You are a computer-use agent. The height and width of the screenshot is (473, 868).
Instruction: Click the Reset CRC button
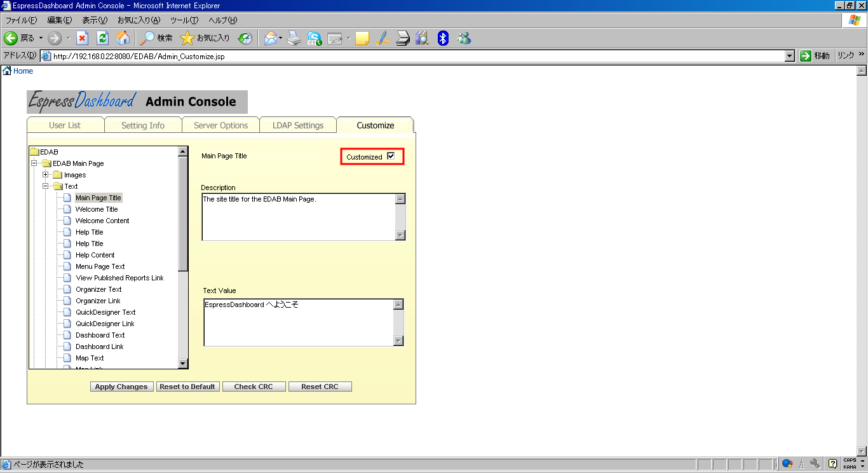[320, 387]
